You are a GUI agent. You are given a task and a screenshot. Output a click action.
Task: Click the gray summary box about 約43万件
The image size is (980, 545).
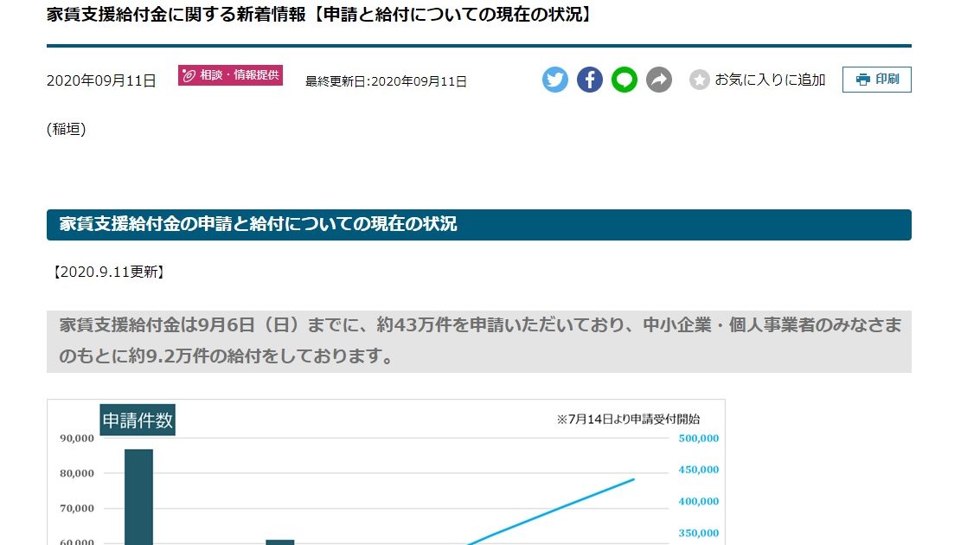478,341
